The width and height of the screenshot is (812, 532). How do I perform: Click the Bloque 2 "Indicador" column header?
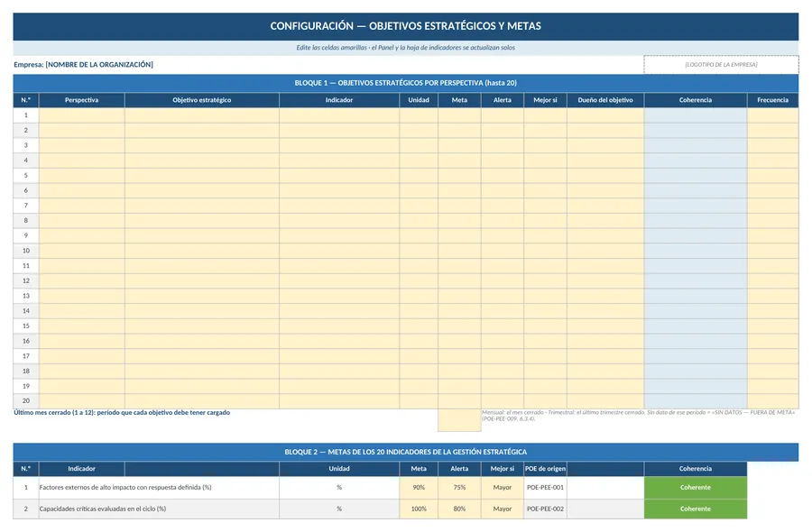point(82,469)
